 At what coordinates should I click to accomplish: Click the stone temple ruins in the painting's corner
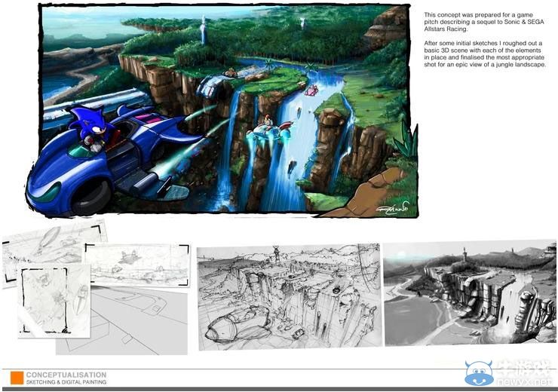click(x=386, y=26)
